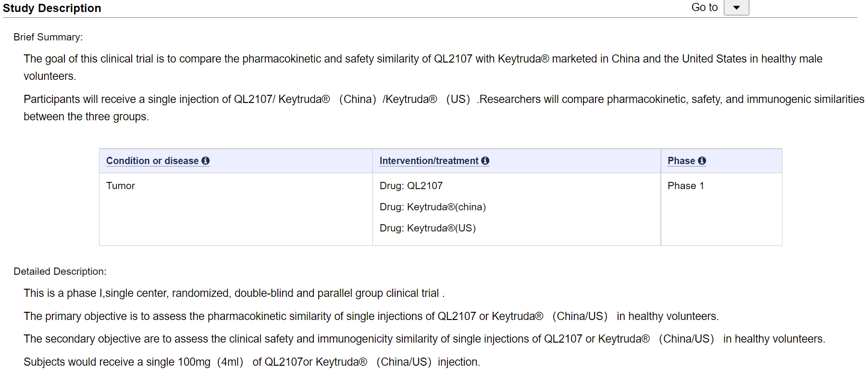Click the Detailed Description label

pos(60,271)
